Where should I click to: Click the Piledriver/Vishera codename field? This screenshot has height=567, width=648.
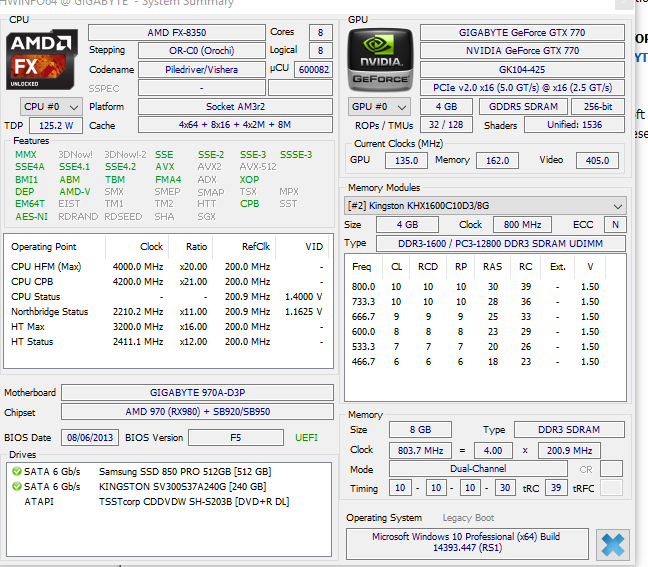coord(202,69)
